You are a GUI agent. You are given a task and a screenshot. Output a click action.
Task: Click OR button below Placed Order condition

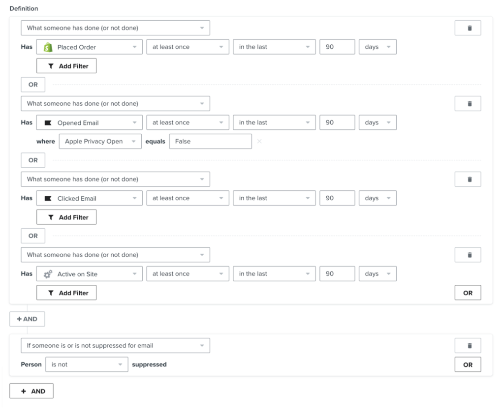[x=33, y=85]
